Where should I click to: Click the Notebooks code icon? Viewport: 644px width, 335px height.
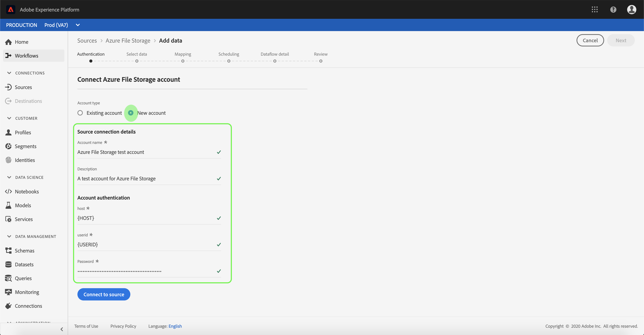point(8,191)
